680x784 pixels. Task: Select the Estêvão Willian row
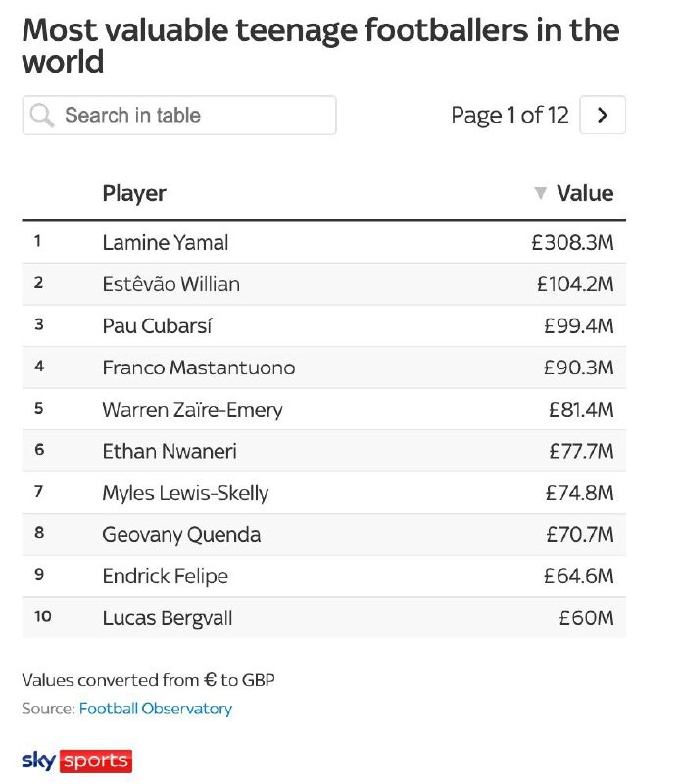(x=323, y=284)
